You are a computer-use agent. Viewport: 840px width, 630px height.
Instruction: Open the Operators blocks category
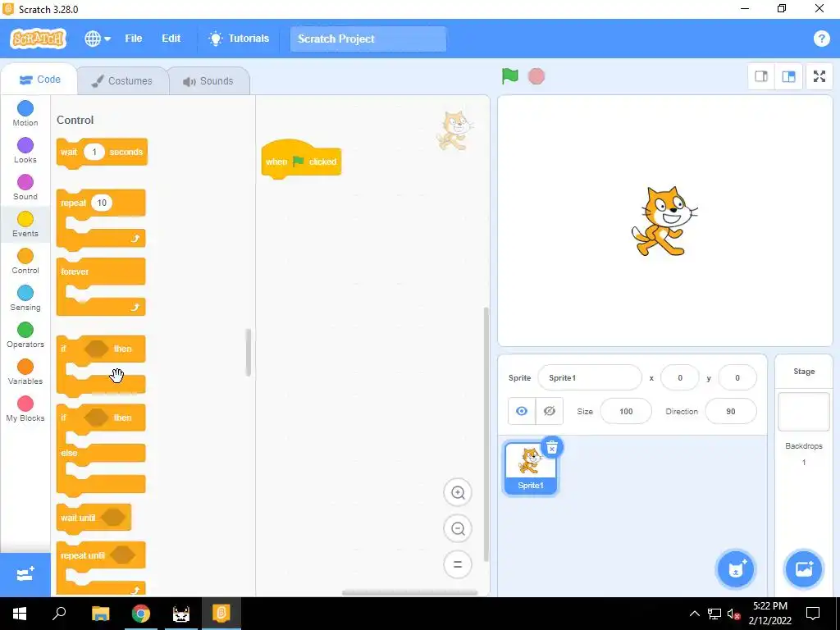pos(25,335)
